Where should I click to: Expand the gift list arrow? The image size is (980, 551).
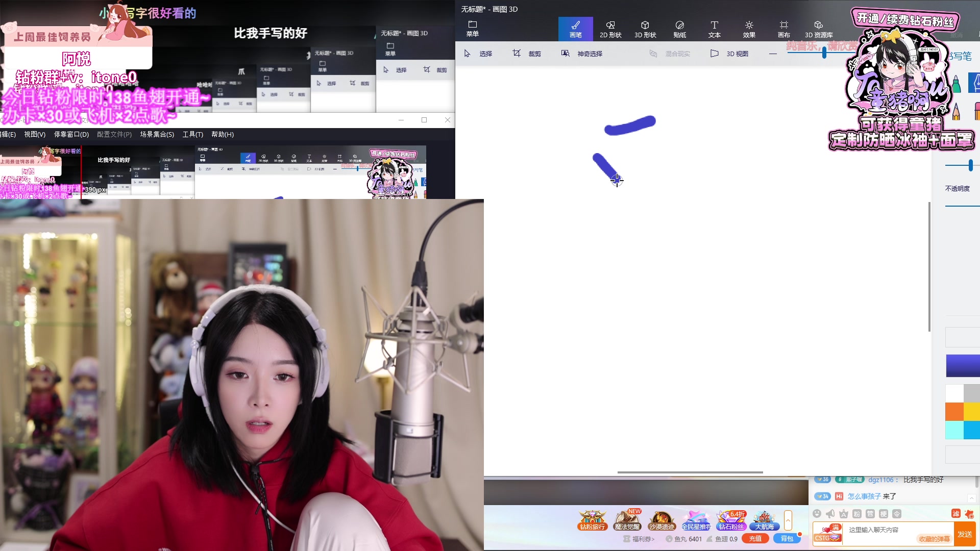click(x=788, y=520)
